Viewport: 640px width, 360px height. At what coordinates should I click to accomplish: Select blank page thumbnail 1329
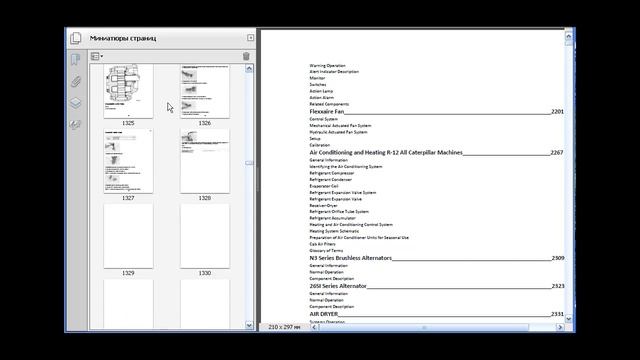(x=128, y=236)
